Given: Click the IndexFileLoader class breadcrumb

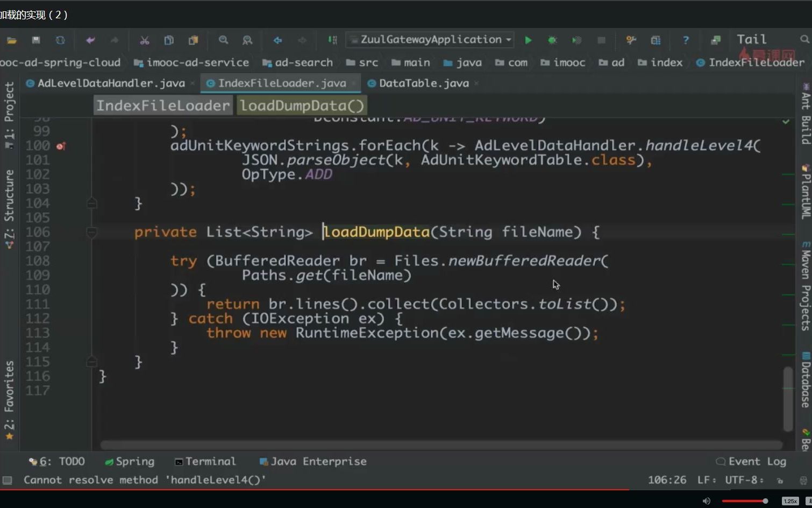Looking at the screenshot, I should pyautogui.click(x=750, y=63).
